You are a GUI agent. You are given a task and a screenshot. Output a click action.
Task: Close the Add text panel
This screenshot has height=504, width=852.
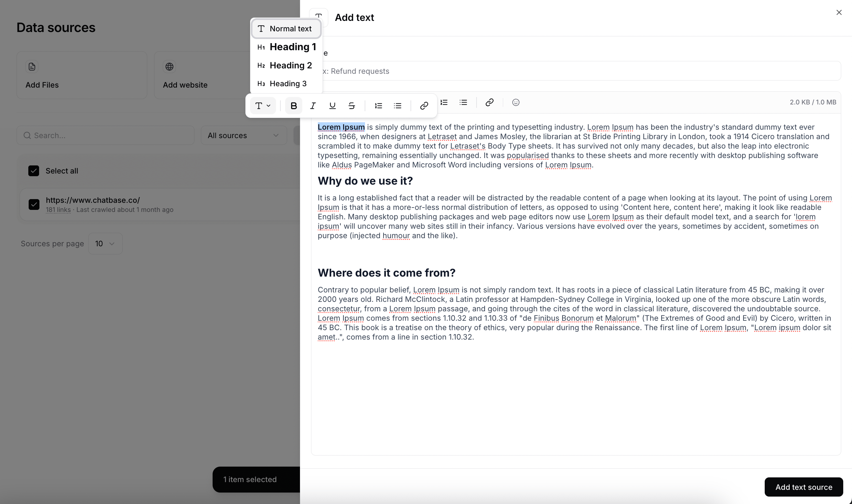839,12
